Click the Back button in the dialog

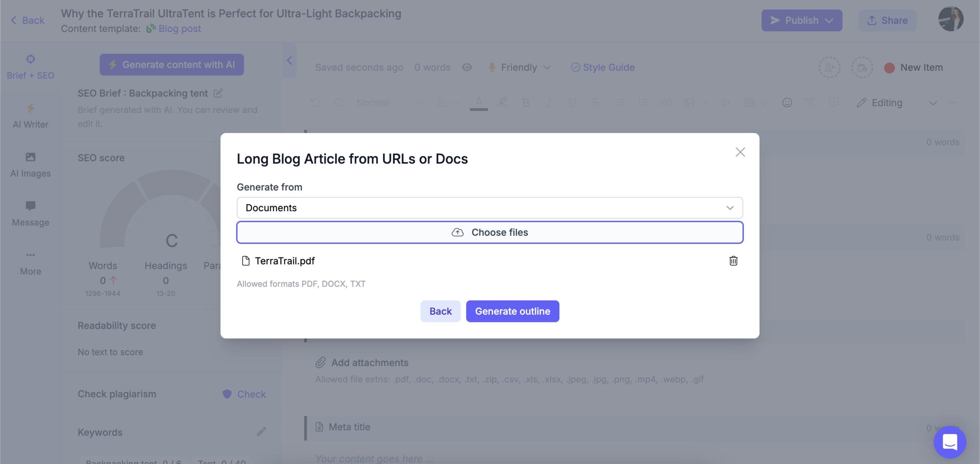tap(440, 311)
